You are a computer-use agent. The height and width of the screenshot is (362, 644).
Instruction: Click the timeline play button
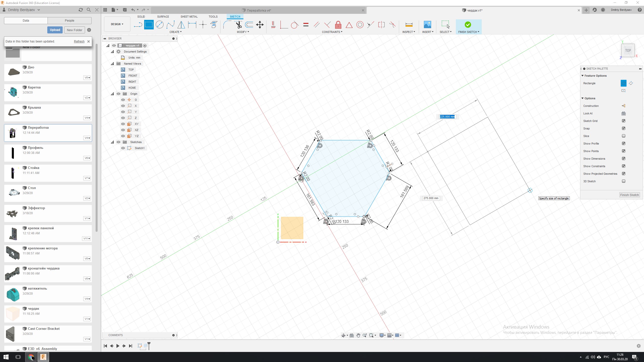coord(118,346)
